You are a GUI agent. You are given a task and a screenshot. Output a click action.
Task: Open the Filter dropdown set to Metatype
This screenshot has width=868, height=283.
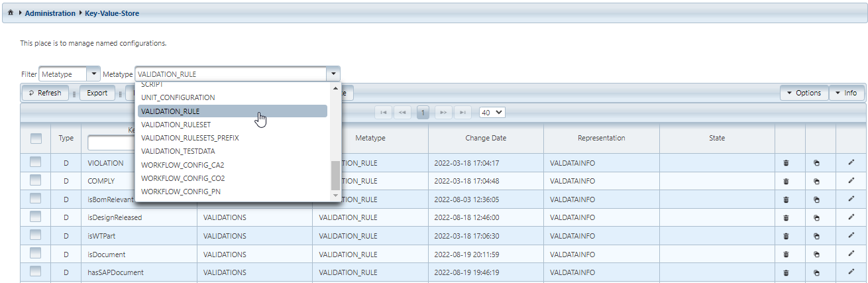coord(70,74)
